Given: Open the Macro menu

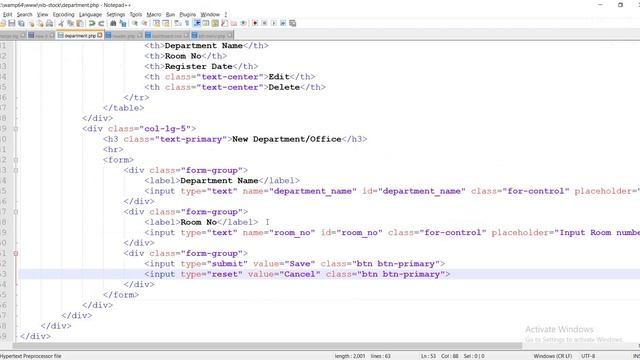Looking at the screenshot, I should [x=154, y=14].
